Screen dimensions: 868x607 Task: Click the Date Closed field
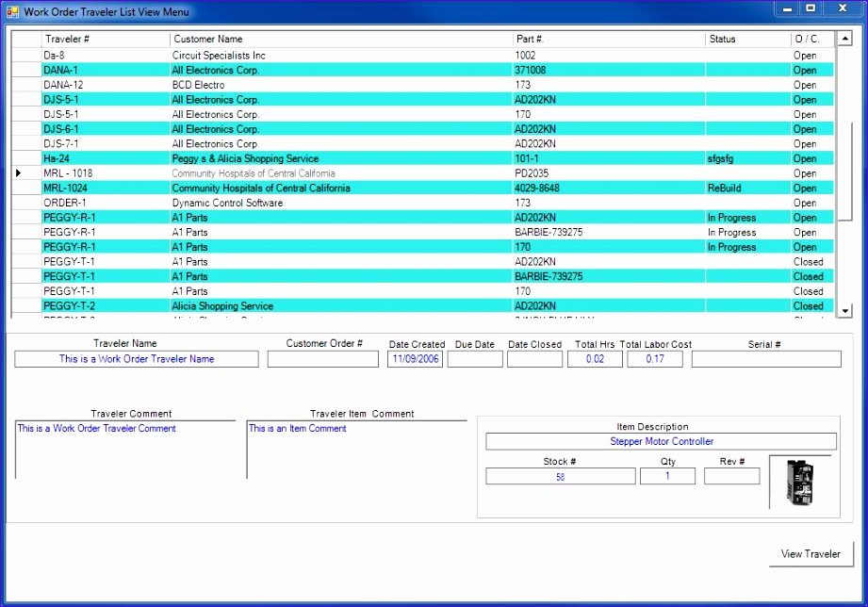tap(534, 359)
